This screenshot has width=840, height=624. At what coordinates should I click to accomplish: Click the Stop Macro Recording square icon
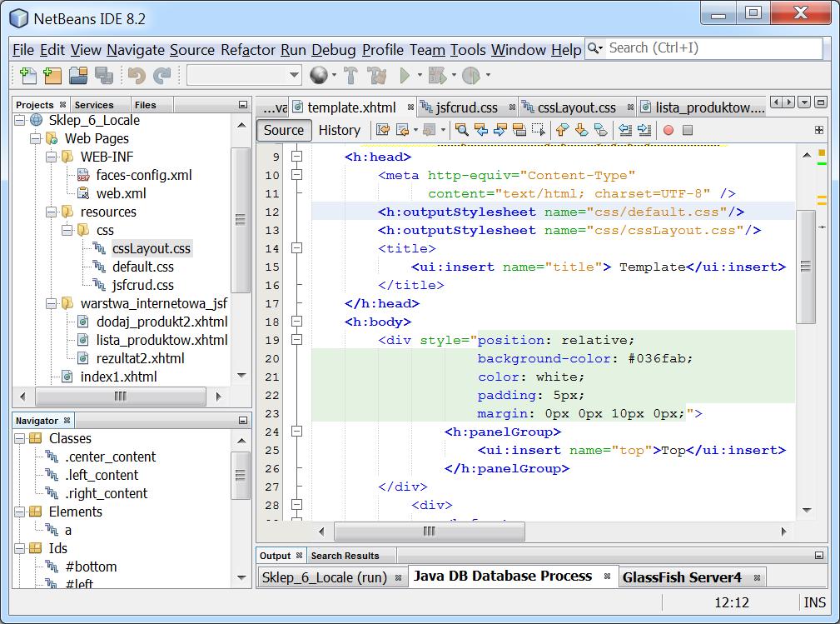tap(688, 130)
